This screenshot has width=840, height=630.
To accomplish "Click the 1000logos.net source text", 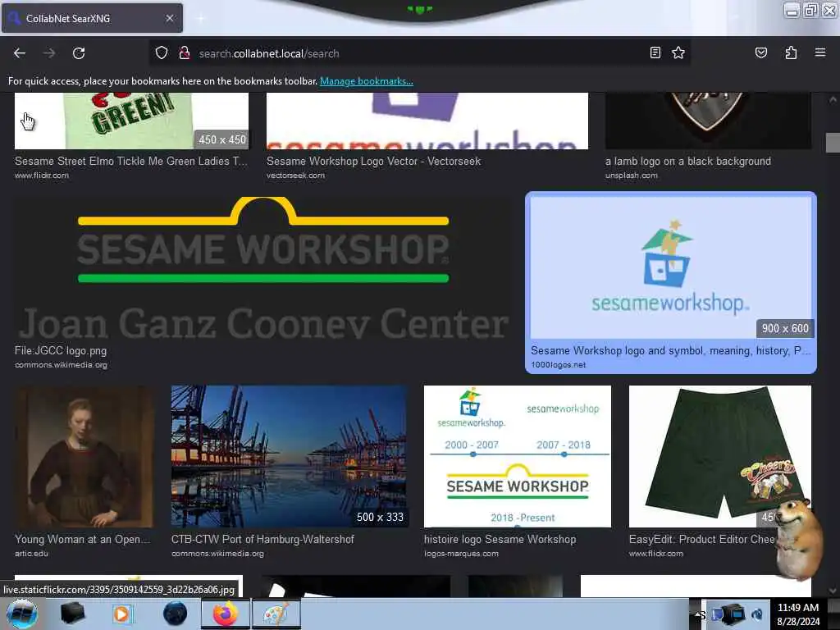I will 558,365.
